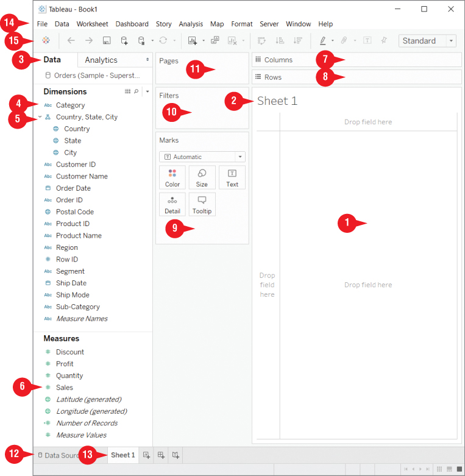Viewport: 465px width, 476px height.
Task: Open the Analysis menu
Action: 191,24
